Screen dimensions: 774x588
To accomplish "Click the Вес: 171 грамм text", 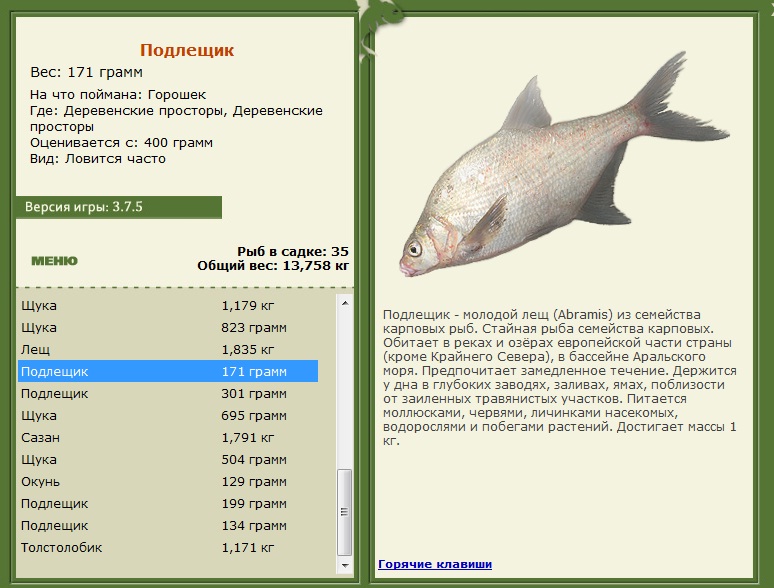I will [x=86, y=72].
